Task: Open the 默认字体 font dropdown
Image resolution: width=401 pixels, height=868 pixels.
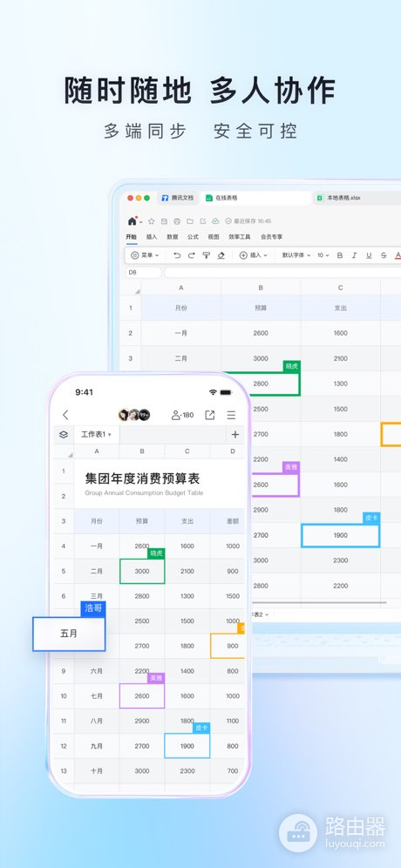Action: [296, 255]
